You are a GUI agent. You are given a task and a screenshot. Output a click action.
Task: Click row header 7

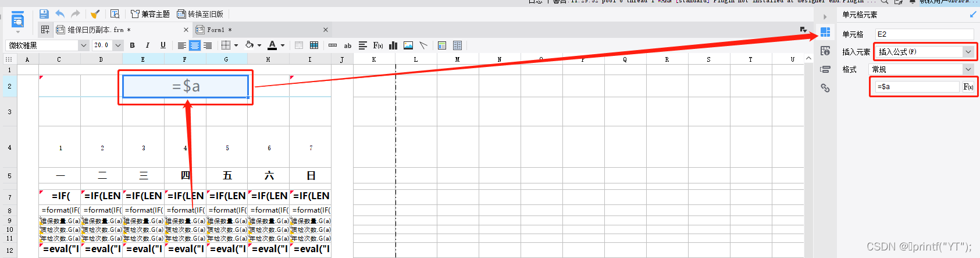(x=9, y=197)
